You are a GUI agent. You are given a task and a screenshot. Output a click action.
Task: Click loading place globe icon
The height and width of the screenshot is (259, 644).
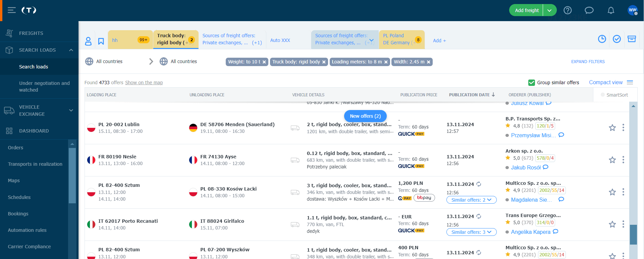click(x=89, y=61)
